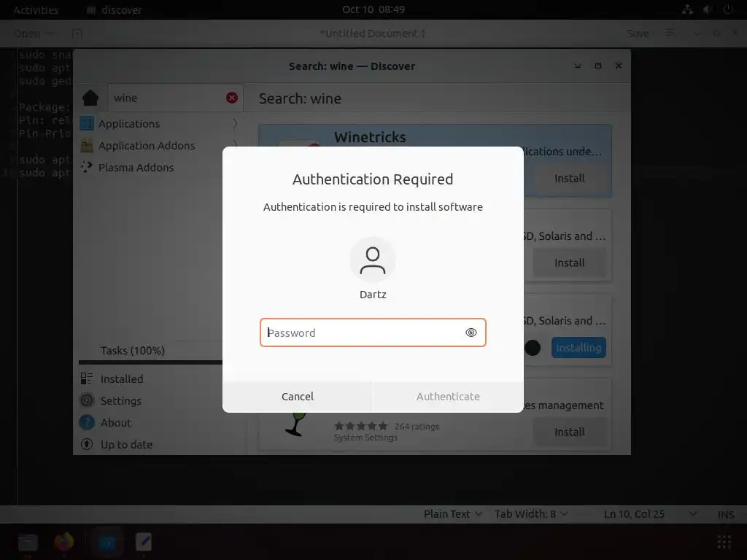Open Show Applications grid
This screenshot has height=560, width=747.
[x=724, y=542]
